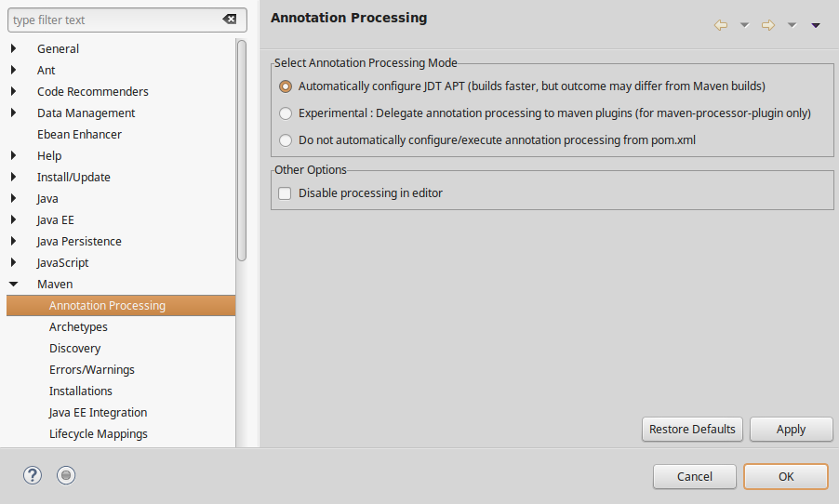Viewport: 839px width, 504px height.
Task: Select Experimental delegate to maven plugins option
Action: (x=286, y=113)
